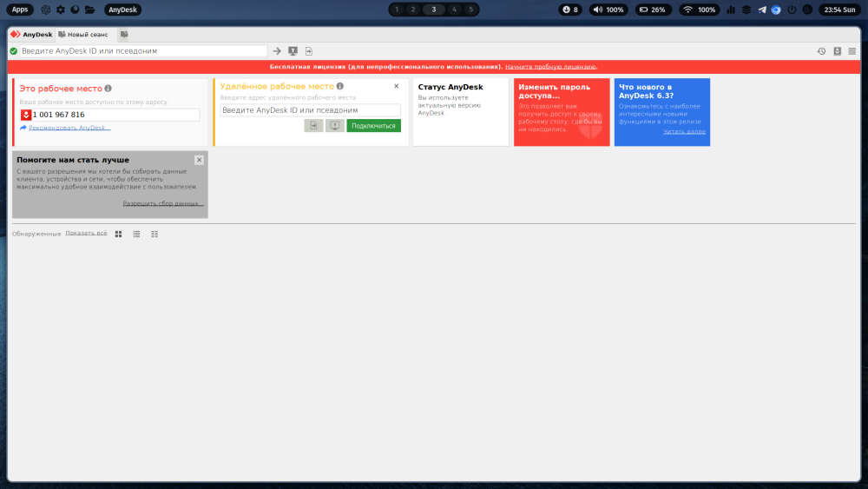
Task: Click the ChatGPT icon in the top panel
Action: 46,10
